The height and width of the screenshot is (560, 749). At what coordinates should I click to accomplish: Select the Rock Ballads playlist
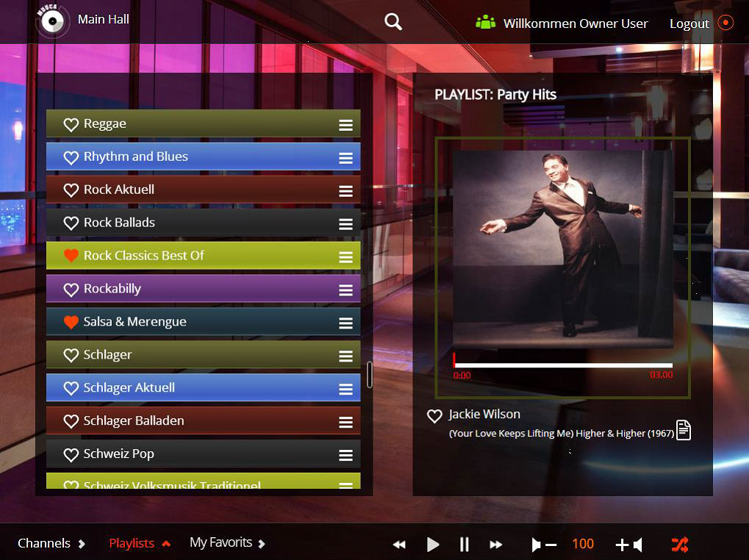tap(204, 223)
